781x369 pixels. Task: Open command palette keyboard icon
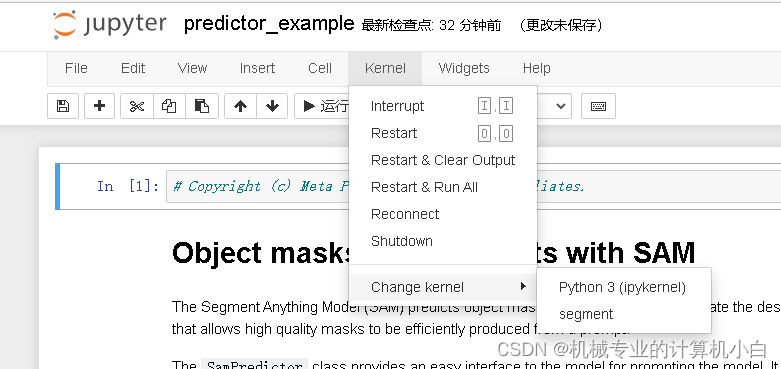coord(598,106)
